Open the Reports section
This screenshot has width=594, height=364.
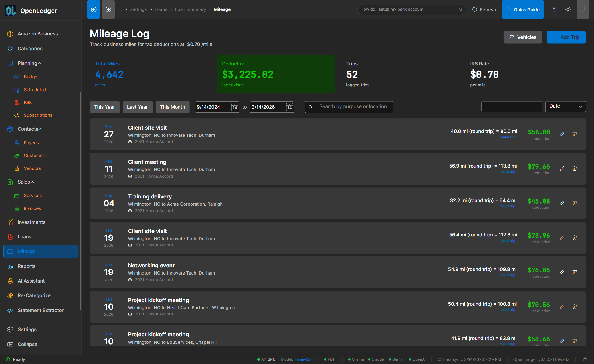tap(26, 266)
